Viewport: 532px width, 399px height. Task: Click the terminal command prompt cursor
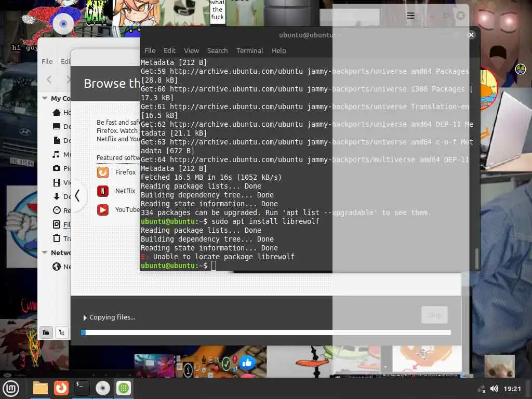[x=214, y=265]
